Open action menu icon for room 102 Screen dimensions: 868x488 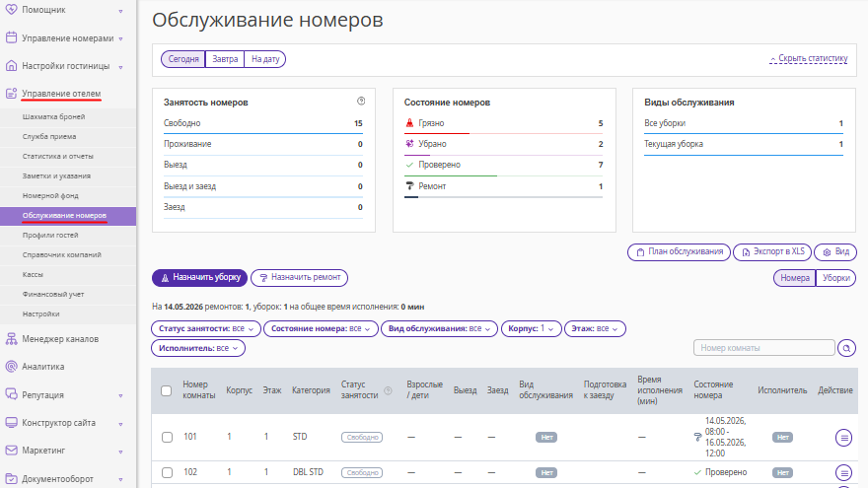click(x=843, y=473)
